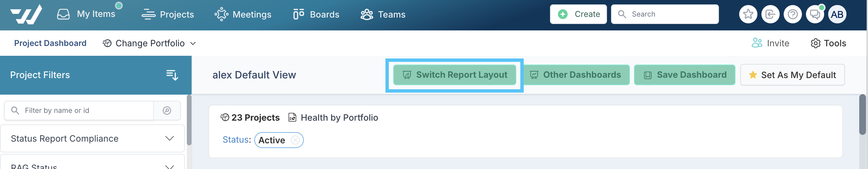868x169 pixels.
Task: Open Change Portfolio dropdown
Action: [149, 43]
